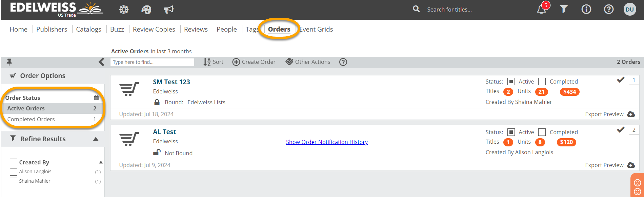This screenshot has height=197, width=644.
Task: Collapse the Created By filter group
Action: (101, 162)
